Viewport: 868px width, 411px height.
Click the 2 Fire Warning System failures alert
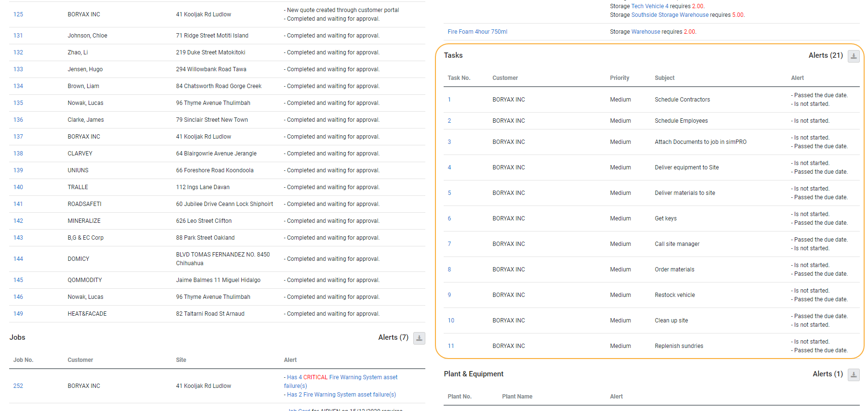pyautogui.click(x=341, y=395)
